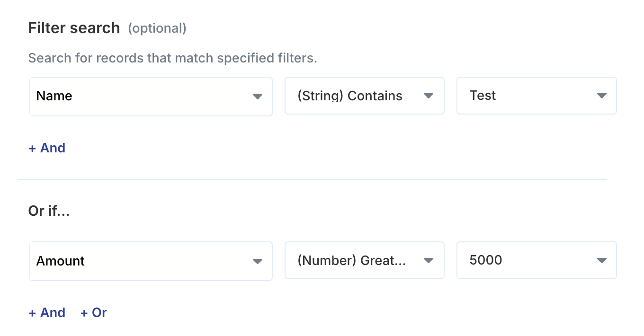Add an And condition under the Name filter

point(47,148)
